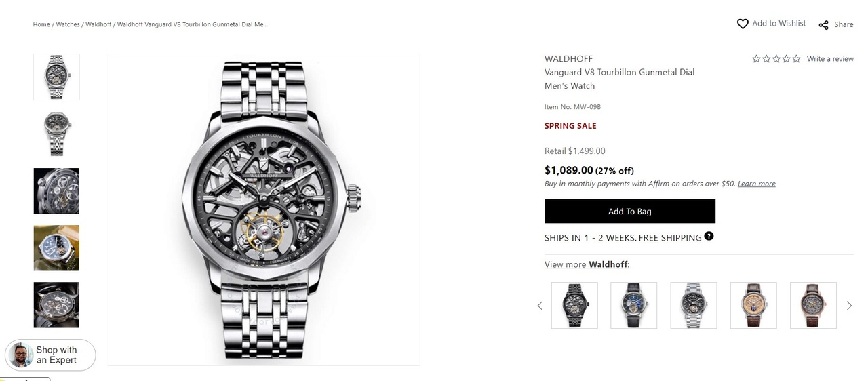Open Affirm Learn more link

tap(756, 184)
